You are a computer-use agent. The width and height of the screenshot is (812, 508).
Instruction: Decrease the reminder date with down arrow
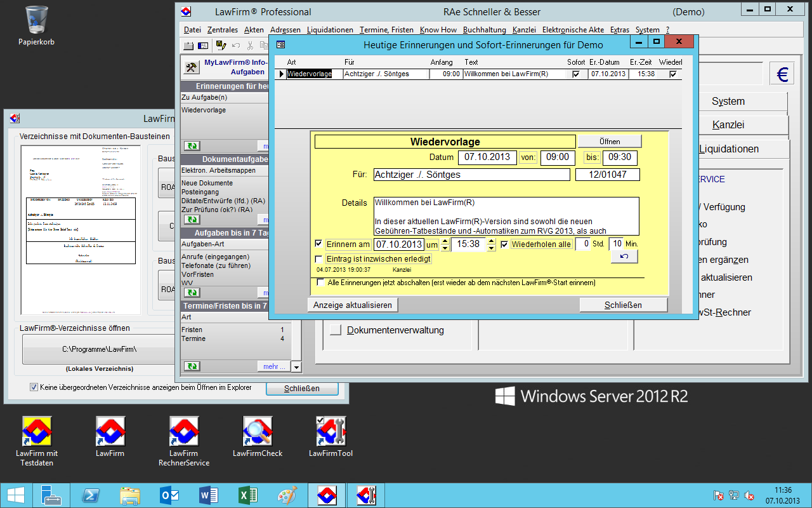point(445,248)
